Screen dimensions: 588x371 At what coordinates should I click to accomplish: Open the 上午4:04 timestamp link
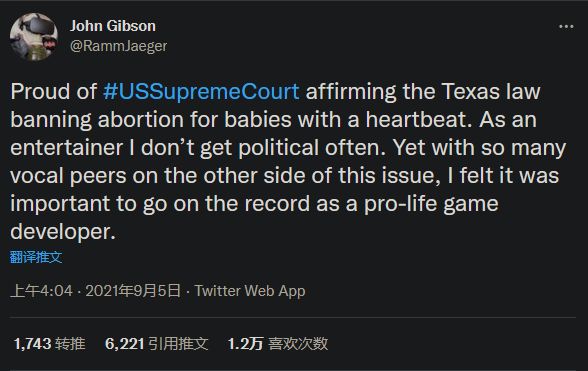click(x=42, y=291)
